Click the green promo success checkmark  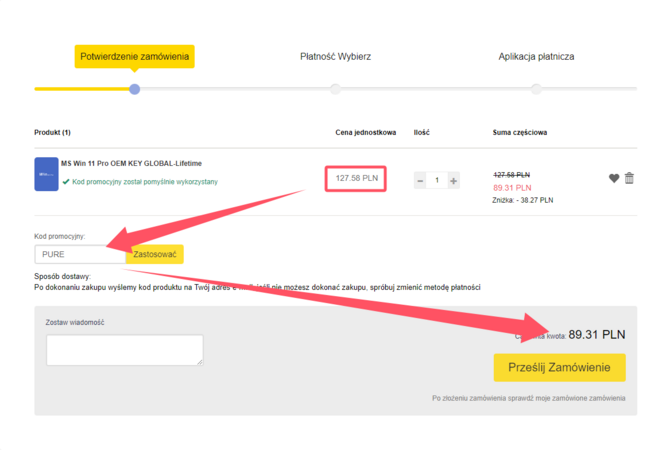pos(66,182)
